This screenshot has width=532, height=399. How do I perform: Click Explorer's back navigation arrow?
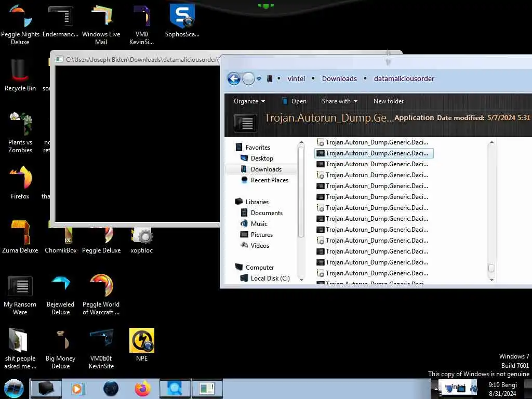point(234,79)
